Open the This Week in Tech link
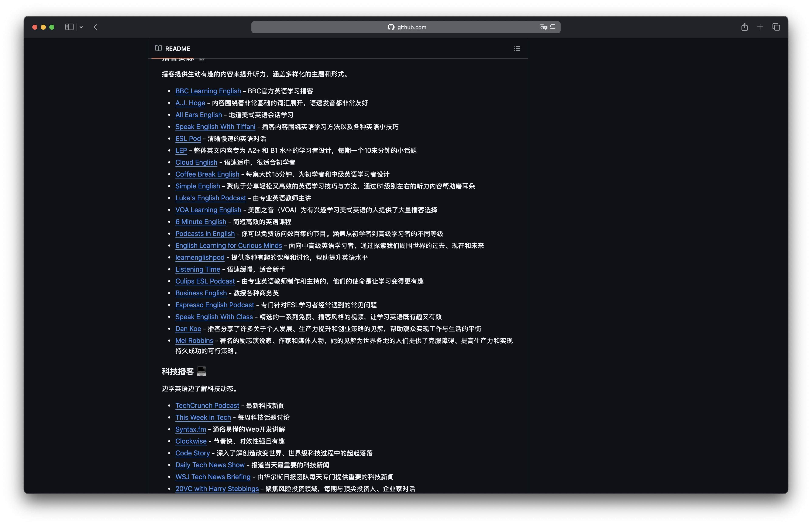 coord(203,418)
